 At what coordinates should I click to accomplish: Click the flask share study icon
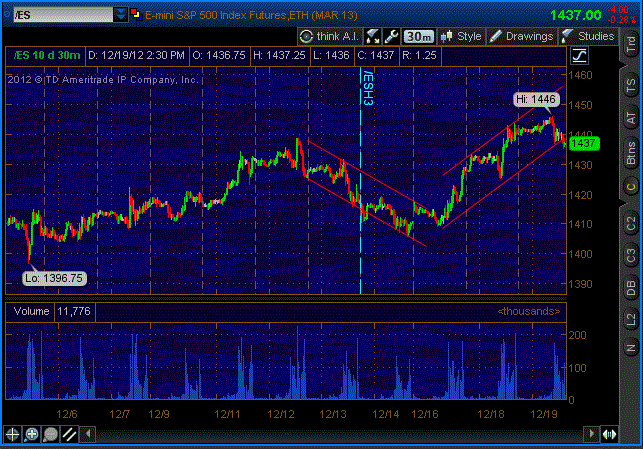pyautogui.click(x=372, y=36)
